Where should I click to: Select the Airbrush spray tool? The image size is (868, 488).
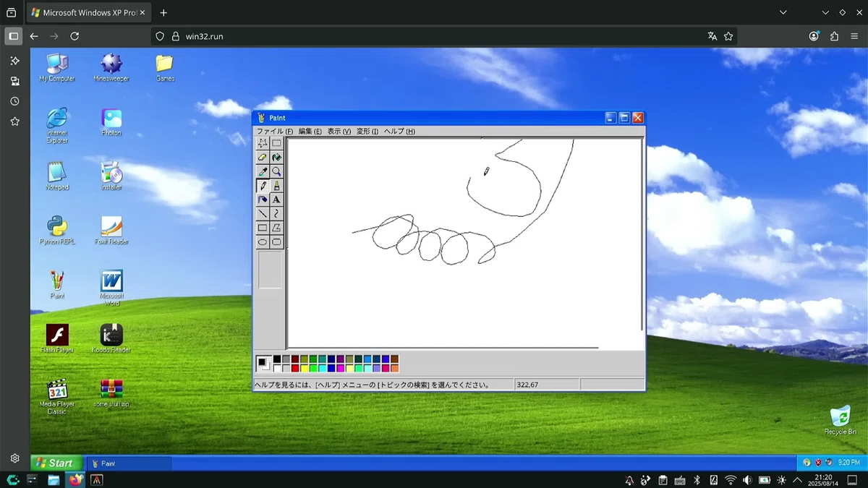point(263,200)
